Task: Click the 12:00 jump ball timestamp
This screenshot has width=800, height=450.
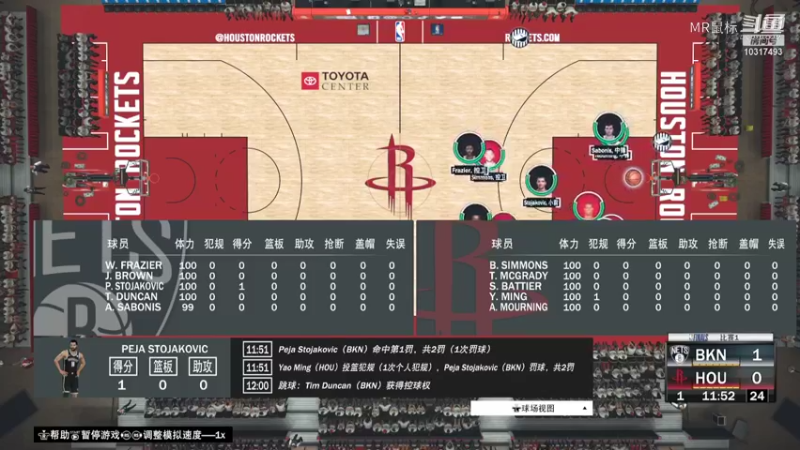Action: [257, 386]
